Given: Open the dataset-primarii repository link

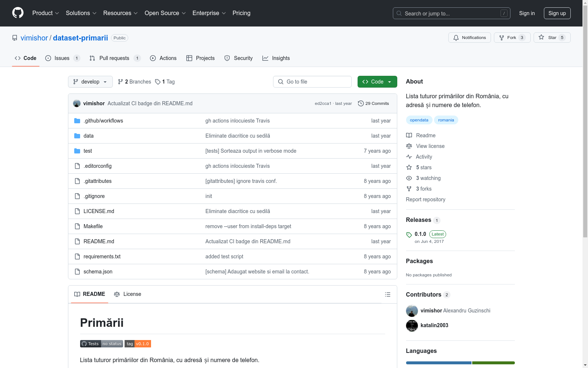Looking at the screenshot, I should [x=80, y=38].
